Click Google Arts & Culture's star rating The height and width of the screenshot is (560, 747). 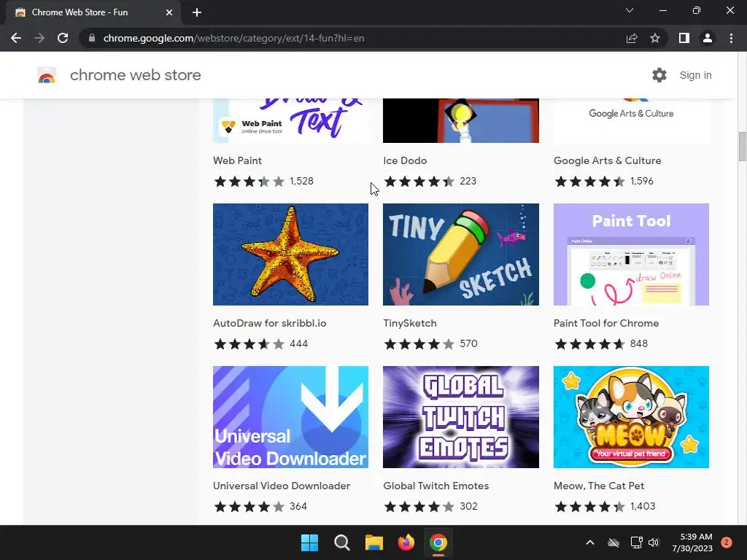(x=589, y=182)
